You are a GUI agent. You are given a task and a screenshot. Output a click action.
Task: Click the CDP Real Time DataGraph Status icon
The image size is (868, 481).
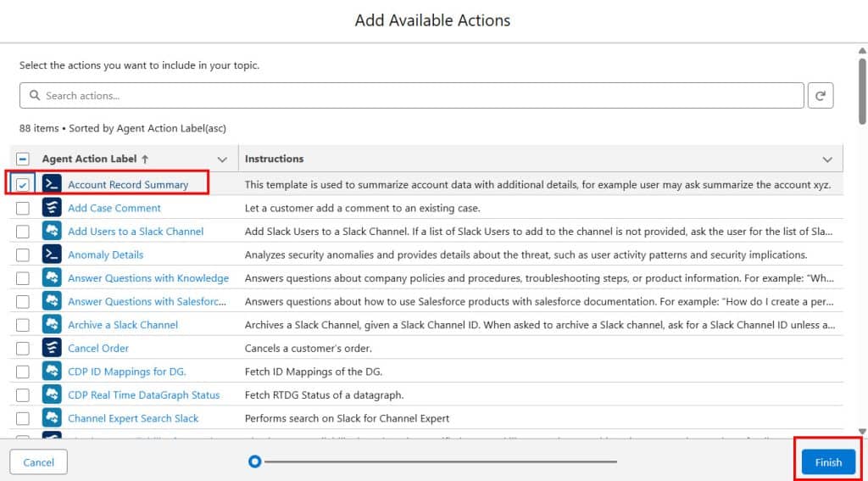tap(52, 394)
